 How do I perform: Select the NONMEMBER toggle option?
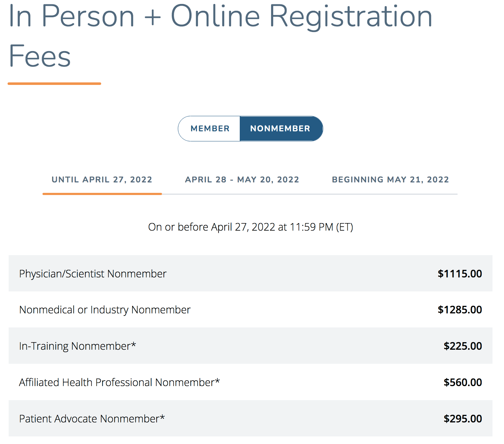[x=281, y=128]
